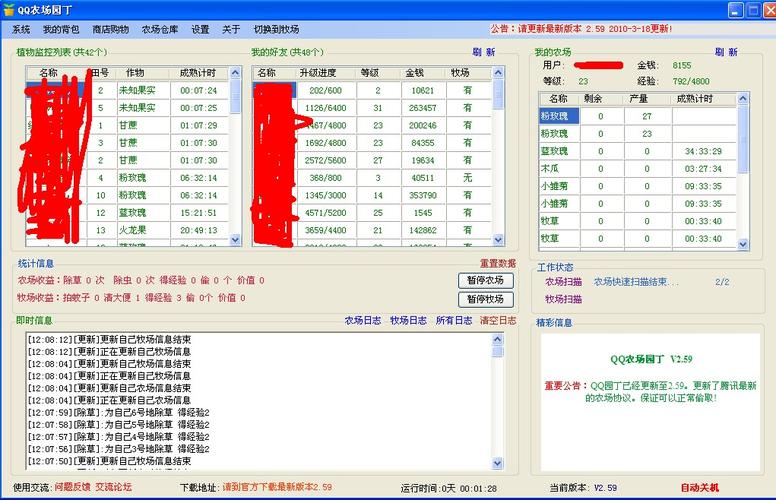This screenshot has width=776, height=500.
Task: Click the 请到官方下载最新版本2.59 download link
Action: tap(277, 487)
